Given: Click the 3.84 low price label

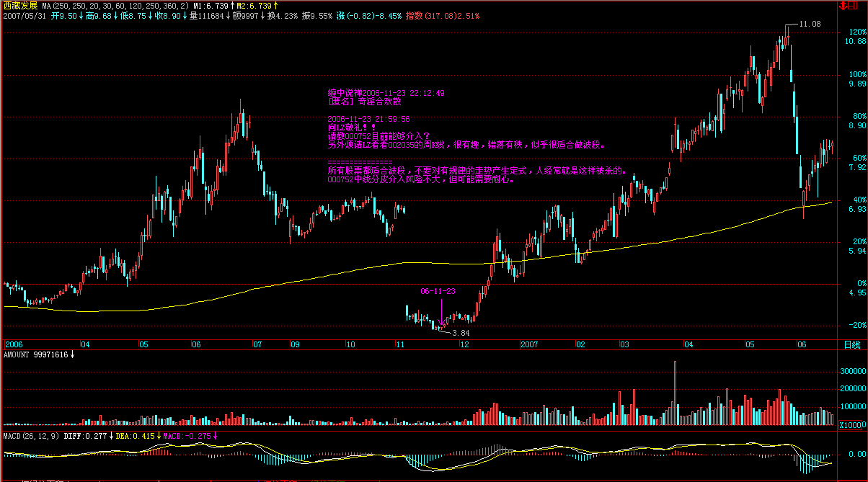Looking at the screenshot, I should tap(460, 333).
